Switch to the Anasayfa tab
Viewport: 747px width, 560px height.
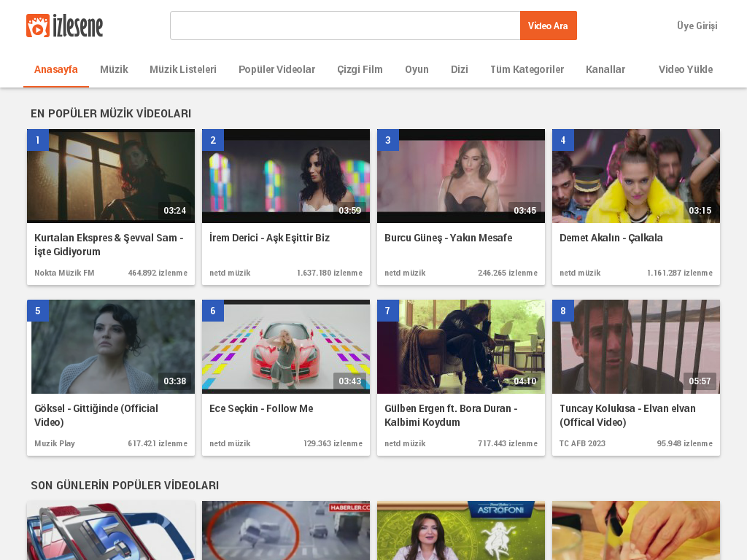55,69
